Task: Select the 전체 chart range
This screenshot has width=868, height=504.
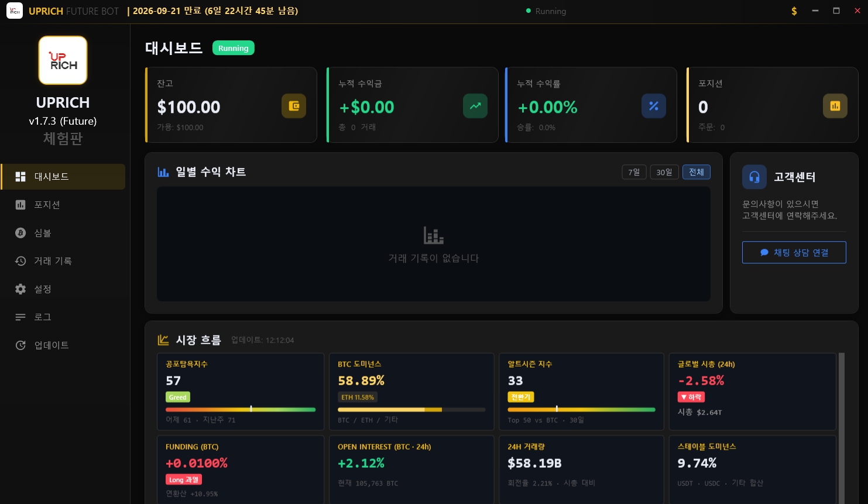Action: point(697,172)
